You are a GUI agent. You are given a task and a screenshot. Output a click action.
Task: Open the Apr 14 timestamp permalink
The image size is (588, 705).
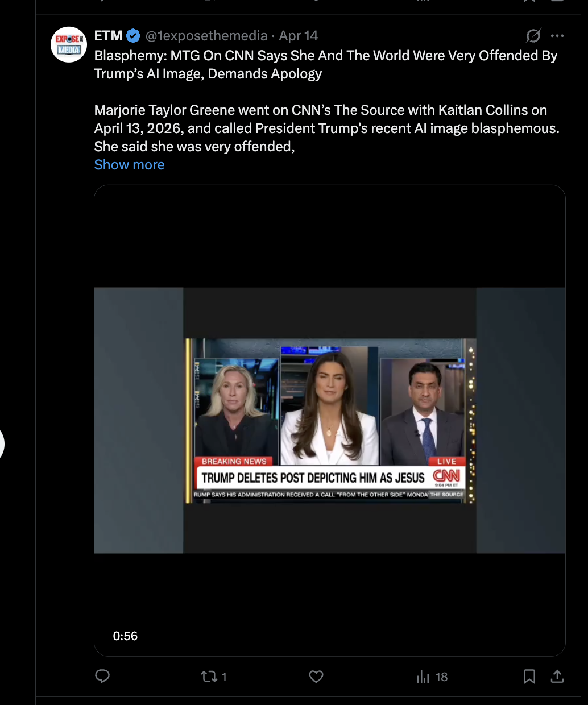(298, 36)
